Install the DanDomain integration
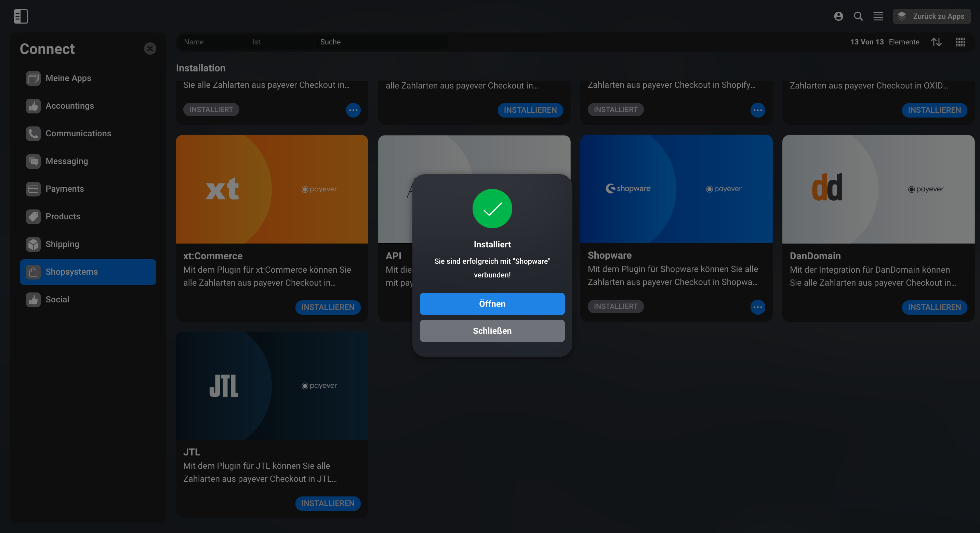Viewport: 980px width, 533px height. [x=934, y=307]
